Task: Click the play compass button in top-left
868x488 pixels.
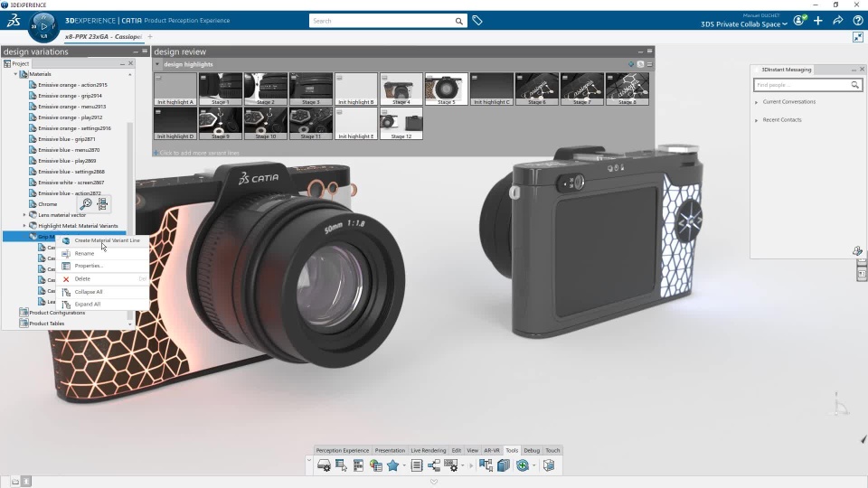Action: coord(43,26)
